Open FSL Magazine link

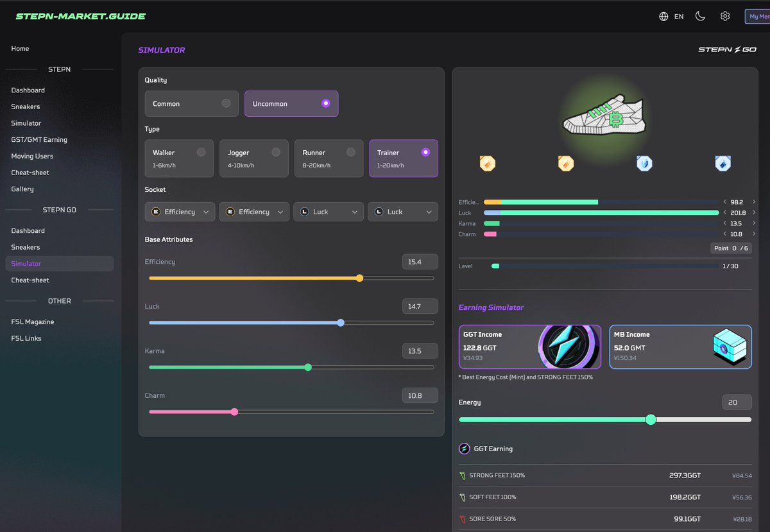point(33,322)
